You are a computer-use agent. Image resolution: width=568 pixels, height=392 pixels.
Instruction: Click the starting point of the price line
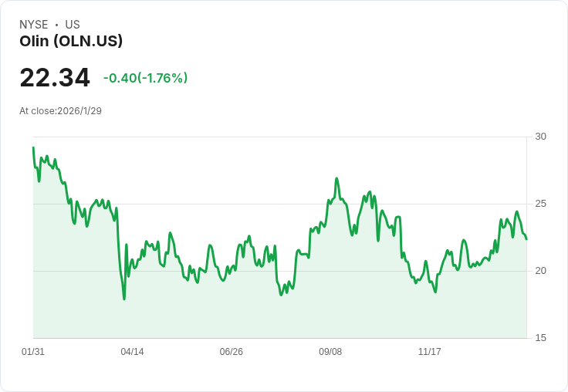click(x=33, y=147)
